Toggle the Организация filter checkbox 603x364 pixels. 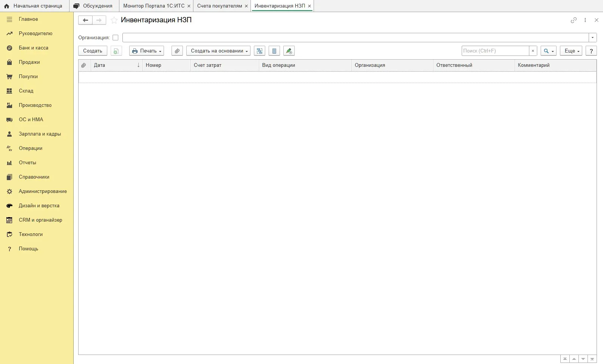tap(116, 38)
